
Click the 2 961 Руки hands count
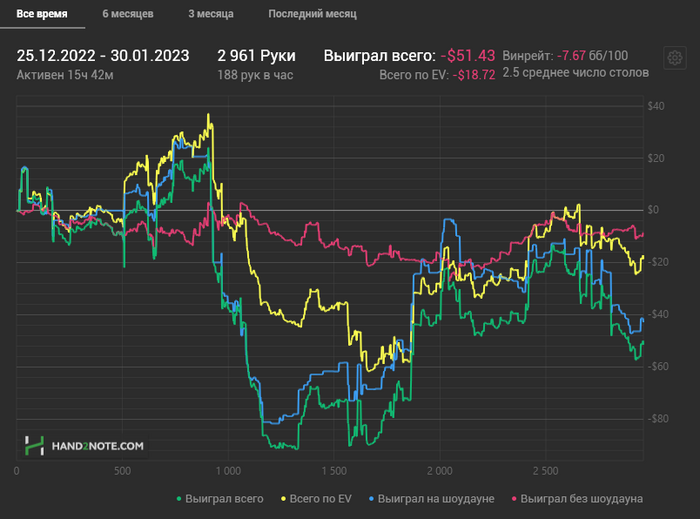[x=256, y=56]
